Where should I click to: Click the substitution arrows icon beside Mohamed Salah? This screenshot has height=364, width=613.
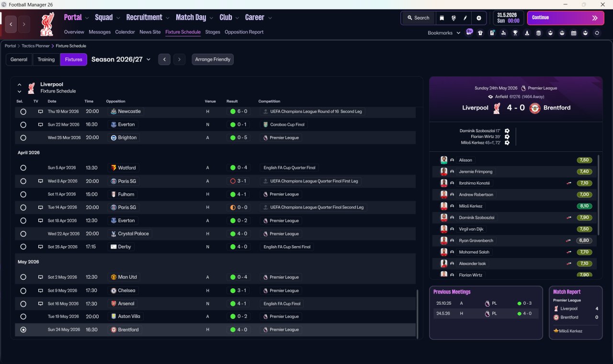[568, 252]
